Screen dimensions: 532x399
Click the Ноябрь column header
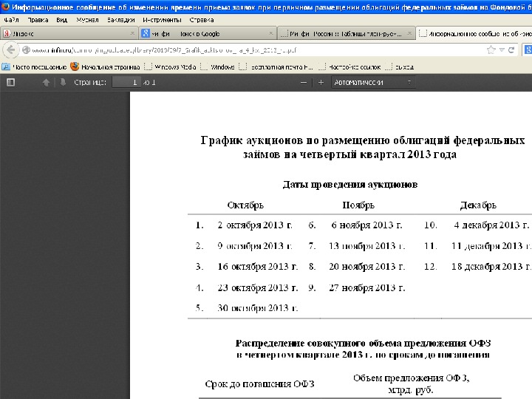tap(358, 205)
